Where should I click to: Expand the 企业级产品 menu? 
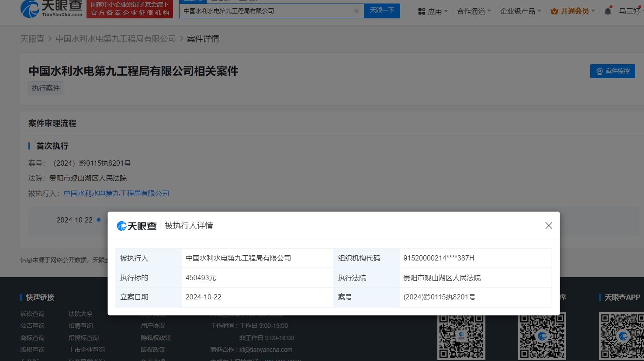(x=520, y=11)
